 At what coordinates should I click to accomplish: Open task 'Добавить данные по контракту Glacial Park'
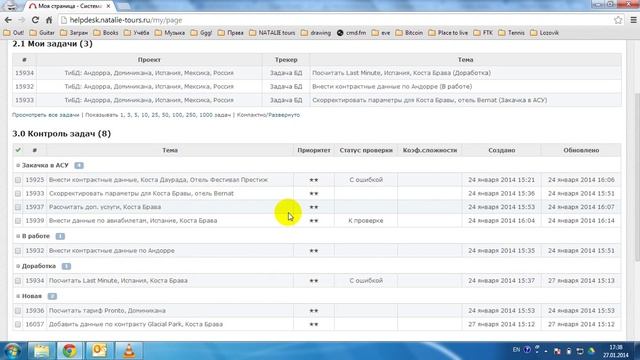[136, 324]
